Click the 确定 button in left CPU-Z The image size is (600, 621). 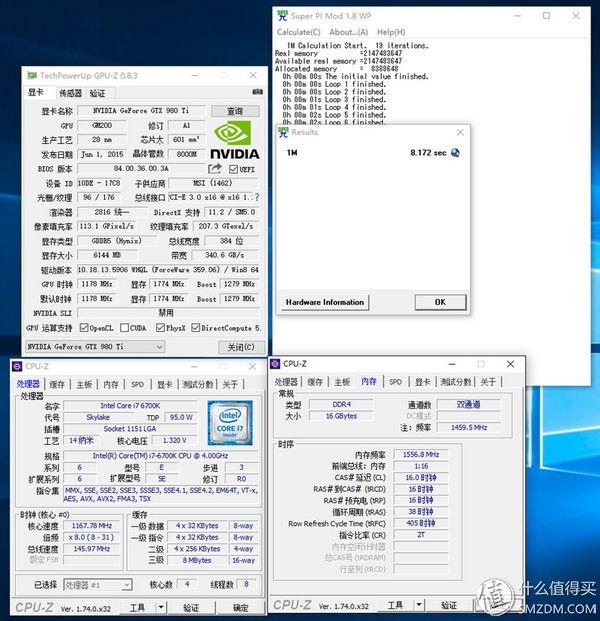pyautogui.click(x=240, y=607)
